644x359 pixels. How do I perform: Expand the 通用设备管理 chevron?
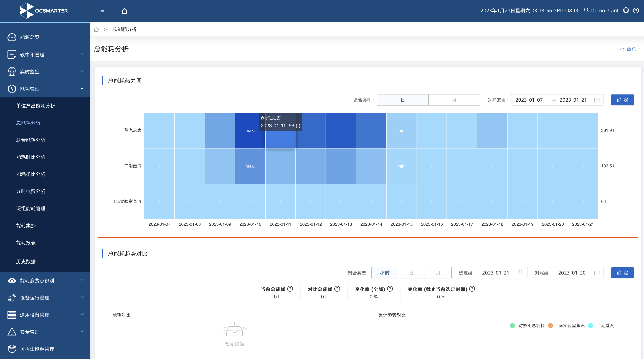click(x=82, y=314)
